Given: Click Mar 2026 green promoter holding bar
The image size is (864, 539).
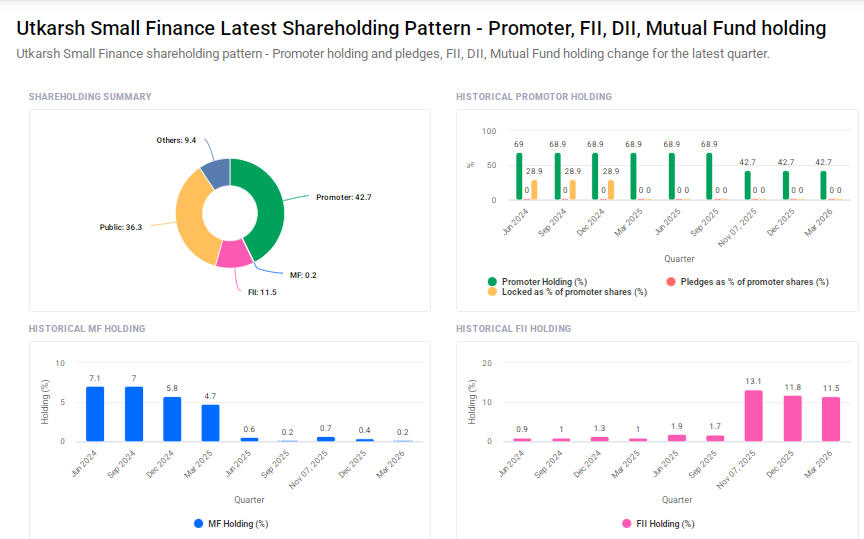Looking at the screenshot, I should [x=823, y=185].
